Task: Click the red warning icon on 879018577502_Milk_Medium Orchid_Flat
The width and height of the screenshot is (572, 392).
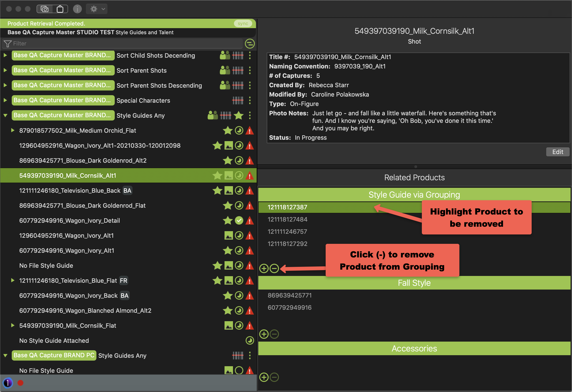Action: coord(250,131)
